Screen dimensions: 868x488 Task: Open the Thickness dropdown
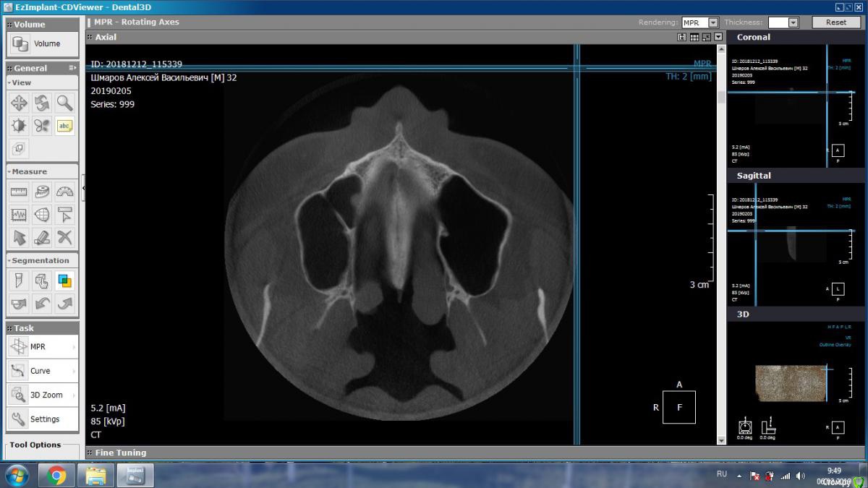tap(793, 22)
